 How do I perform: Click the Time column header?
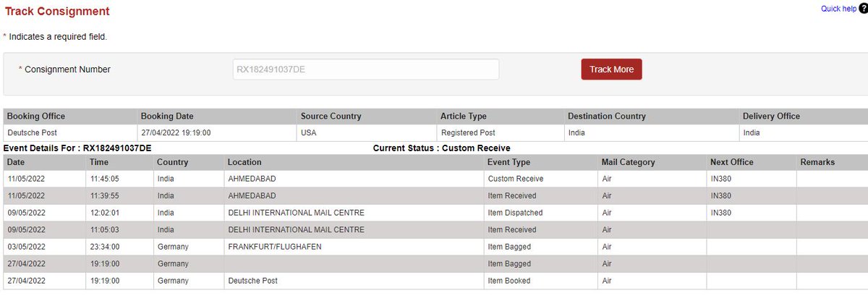pyautogui.click(x=119, y=162)
